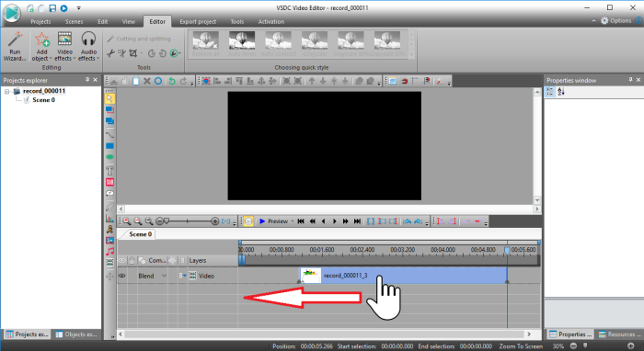Image resolution: width=644 pixels, height=351 pixels.
Task: Step one frame backward
Action: click(x=323, y=221)
